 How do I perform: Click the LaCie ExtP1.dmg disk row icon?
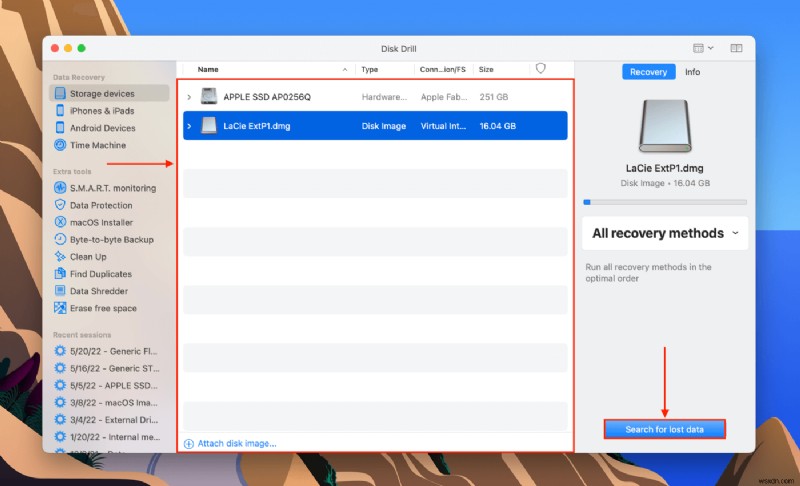click(209, 125)
